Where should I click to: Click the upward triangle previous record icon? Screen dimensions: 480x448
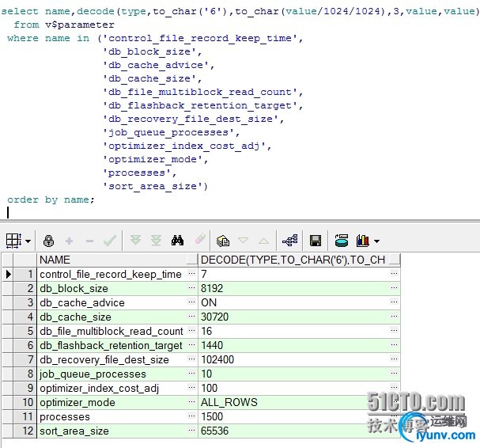[x=263, y=241]
